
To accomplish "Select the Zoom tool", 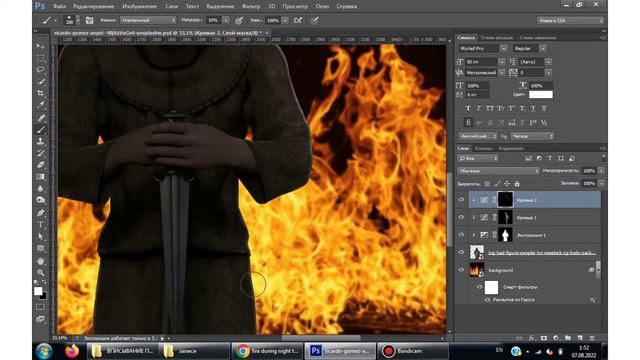I will pyautogui.click(x=40, y=272).
